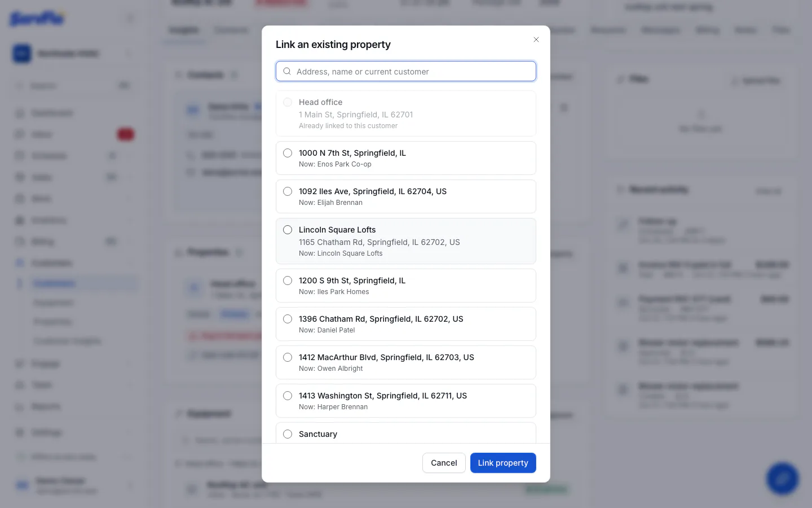Select the Sanctuary property radio button

coord(288,434)
